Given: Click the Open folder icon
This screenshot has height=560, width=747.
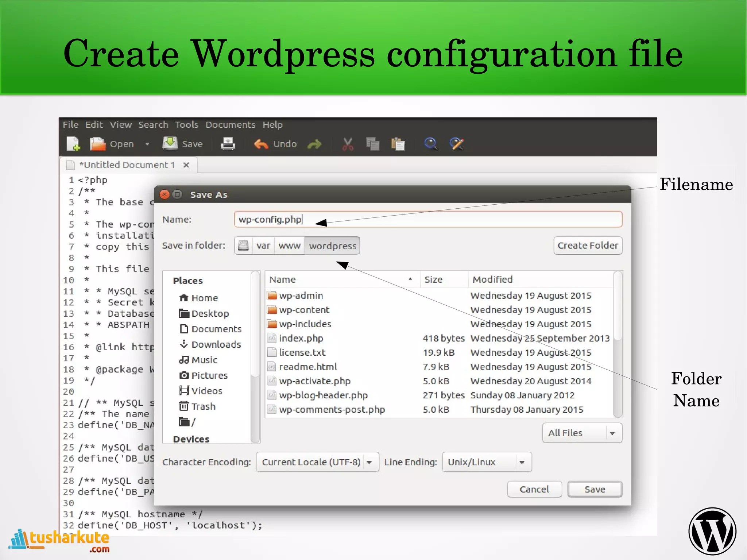Looking at the screenshot, I should point(97,144).
